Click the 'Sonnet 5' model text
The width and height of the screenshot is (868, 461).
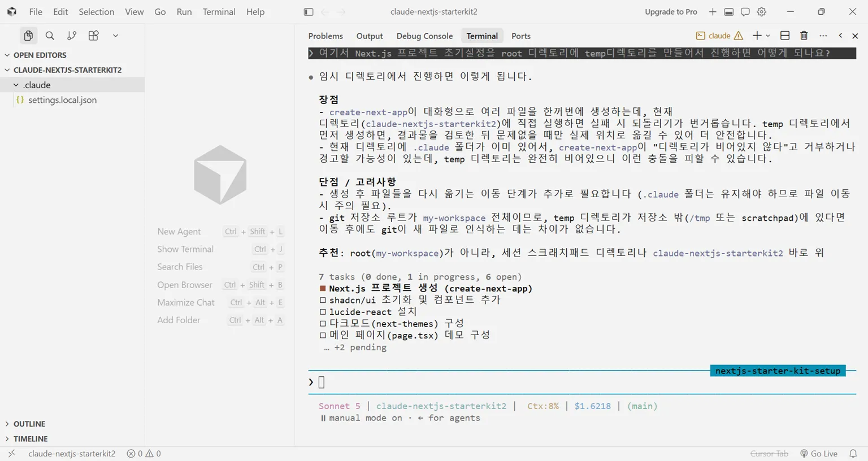339,406
